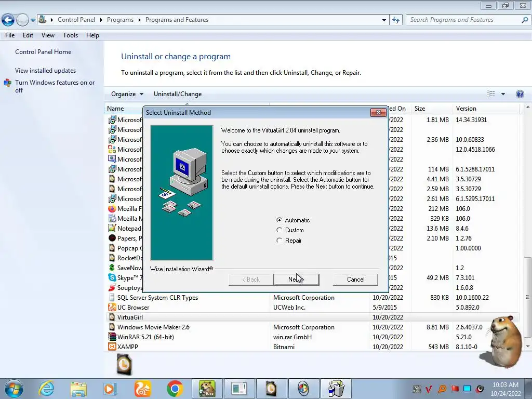This screenshot has height=399, width=532.
Task: Open View installed updates link
Action: pos(46,71)
